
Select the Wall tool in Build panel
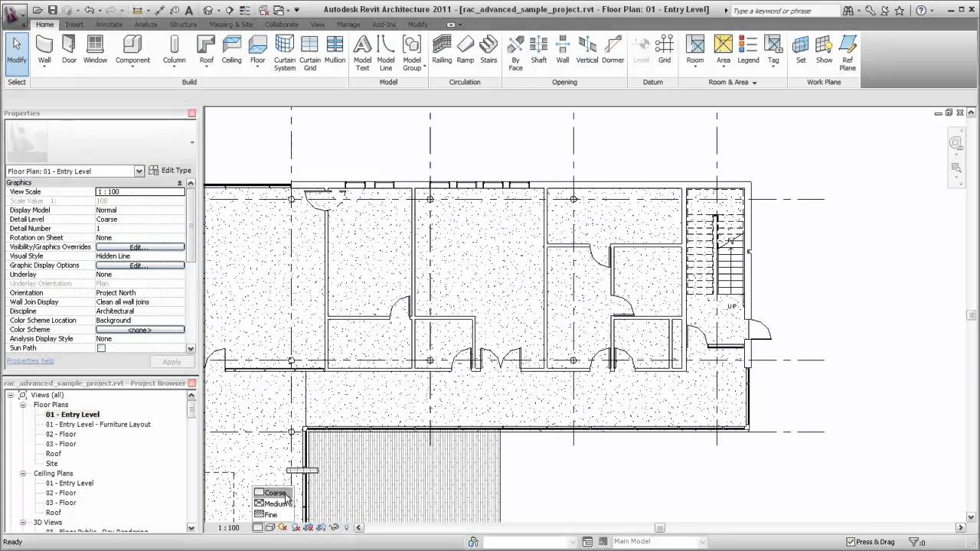[x=44, y=51]
